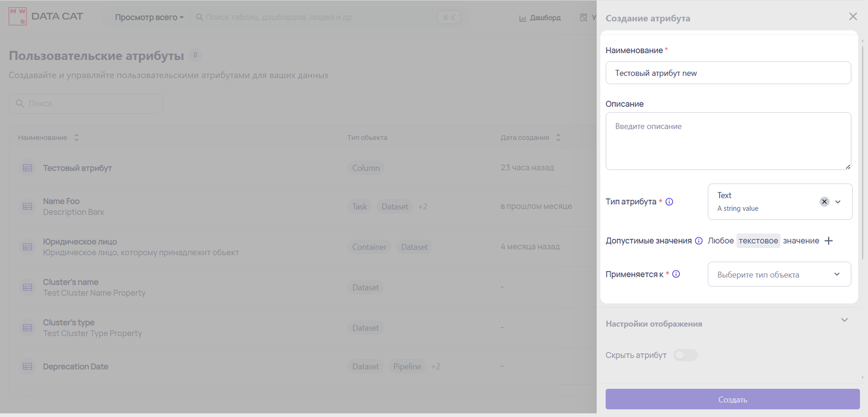Screen dimensions: 868x417
Task: Click the Наименование text field
Action: tap(728, 73)
